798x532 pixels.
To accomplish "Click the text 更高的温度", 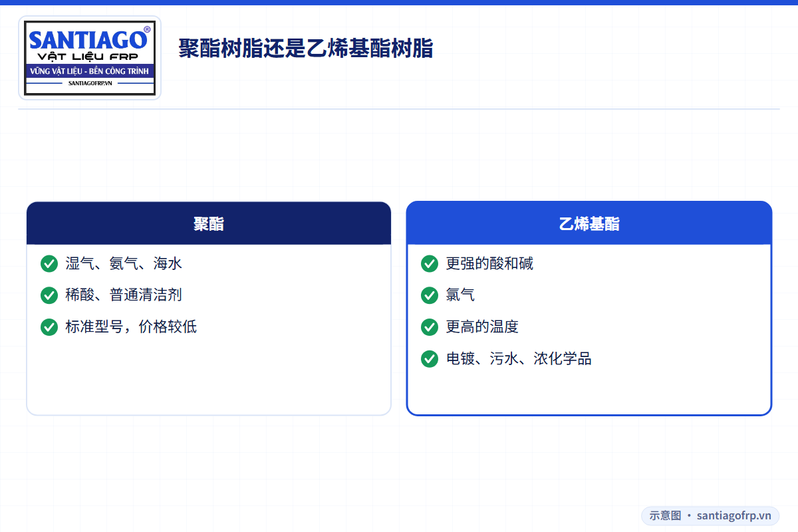I will coord(482,327).
